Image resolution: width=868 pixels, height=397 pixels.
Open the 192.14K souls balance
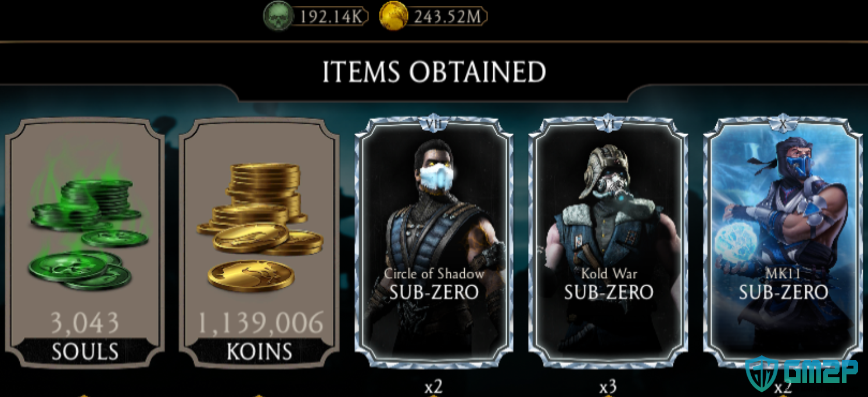pyautogui.click(x=331, y=16)
